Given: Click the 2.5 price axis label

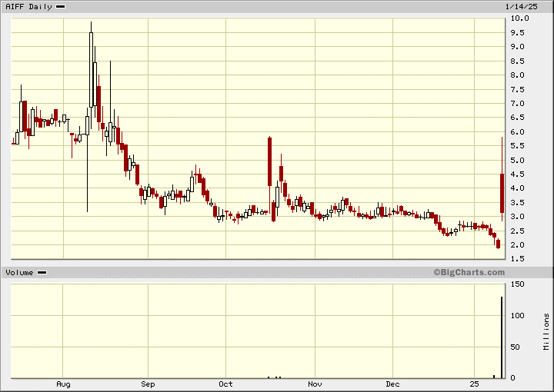Looking at the screenshot, I should pos(517,231).
